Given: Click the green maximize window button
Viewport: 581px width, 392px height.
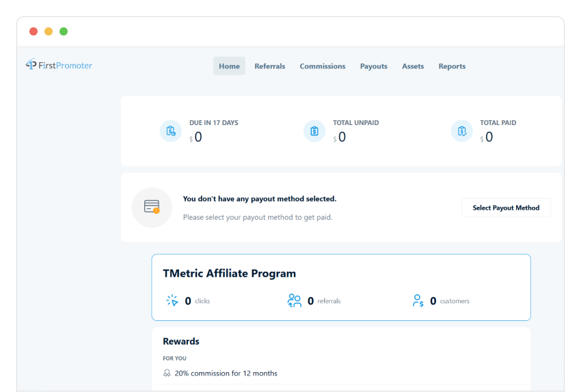Looking at the screenshot, I should click(64, 31).
